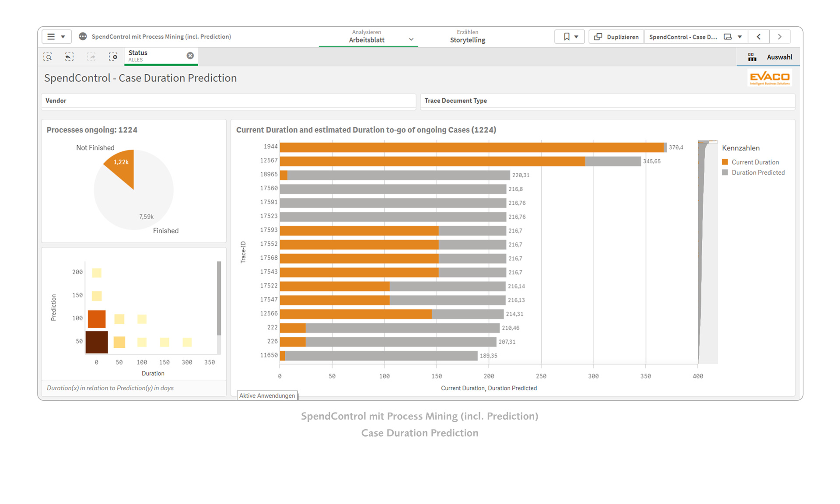Screen dimensions: 840x504
Task: Open the Trace Document Type filter pane
Action: pyautogui.click(x=608, y=101)
